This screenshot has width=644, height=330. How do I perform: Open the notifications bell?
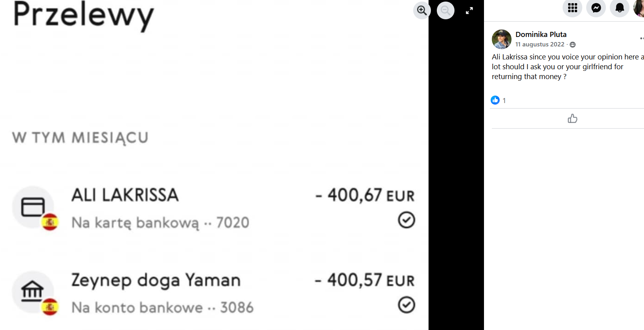620,8
